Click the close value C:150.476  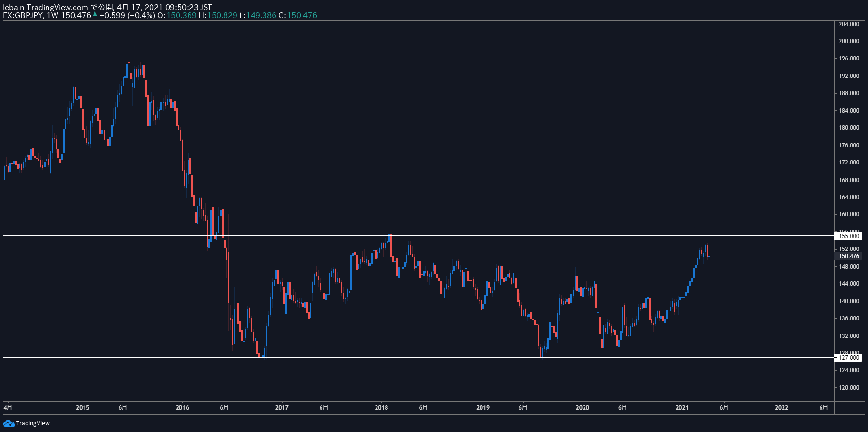297,15
